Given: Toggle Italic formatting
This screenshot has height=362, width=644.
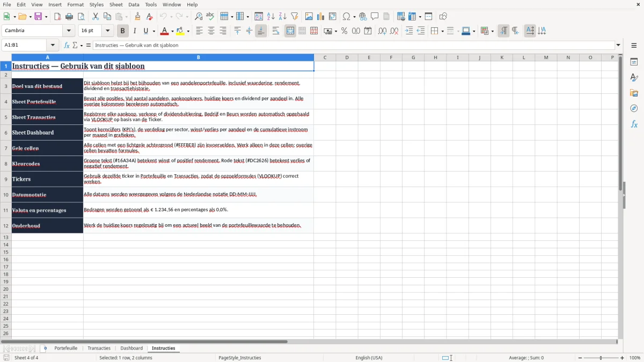Looking at the screenshot, I should click(135, 31).
